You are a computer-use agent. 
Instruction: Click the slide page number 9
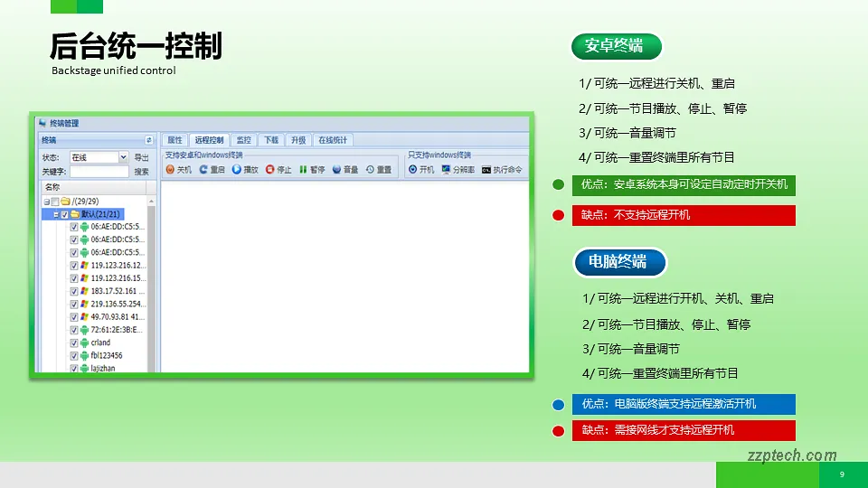click(842, 474)
